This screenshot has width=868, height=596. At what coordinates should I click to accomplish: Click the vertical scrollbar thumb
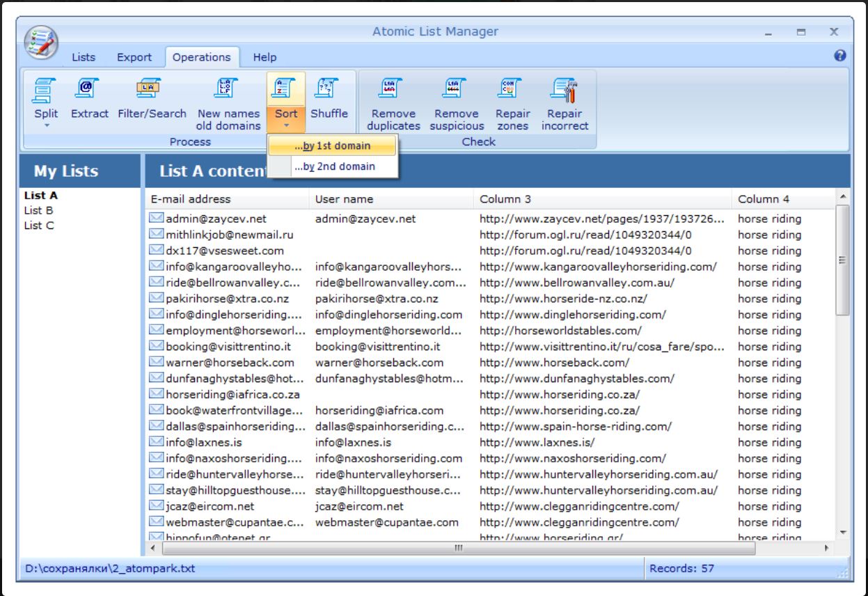pos(843,260)
